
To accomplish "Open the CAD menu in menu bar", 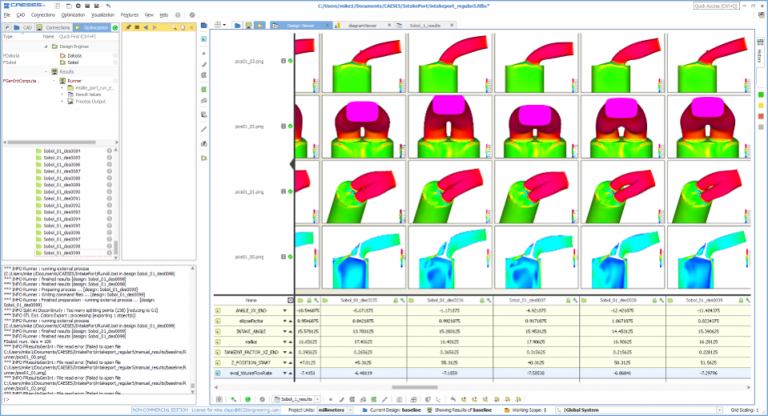I will tap(21, 15).
